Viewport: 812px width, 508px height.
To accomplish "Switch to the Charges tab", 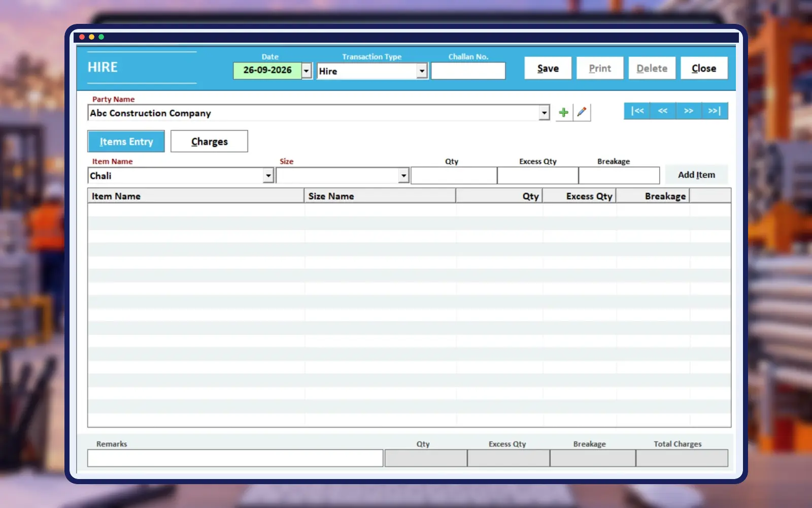I will 209,141.
